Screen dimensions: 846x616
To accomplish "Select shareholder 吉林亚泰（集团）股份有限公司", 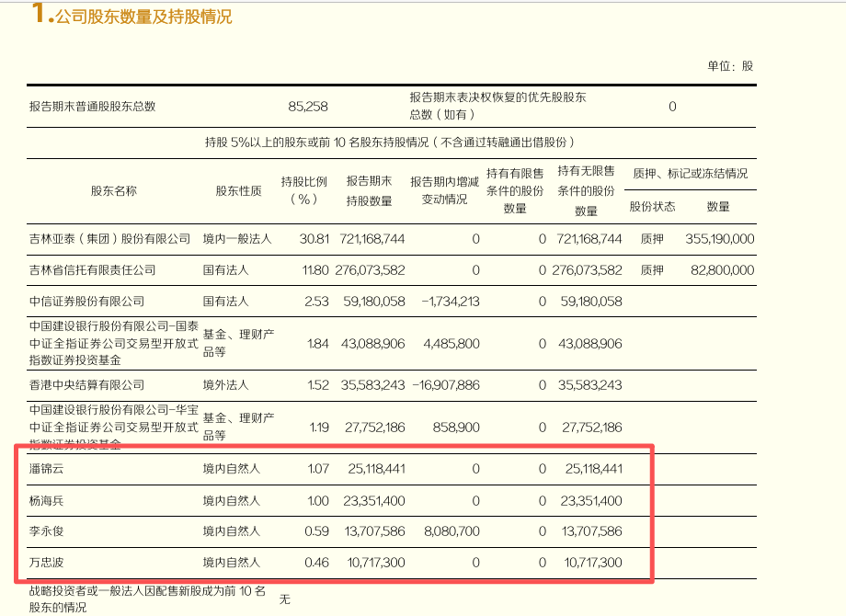I will click(109, 239).
